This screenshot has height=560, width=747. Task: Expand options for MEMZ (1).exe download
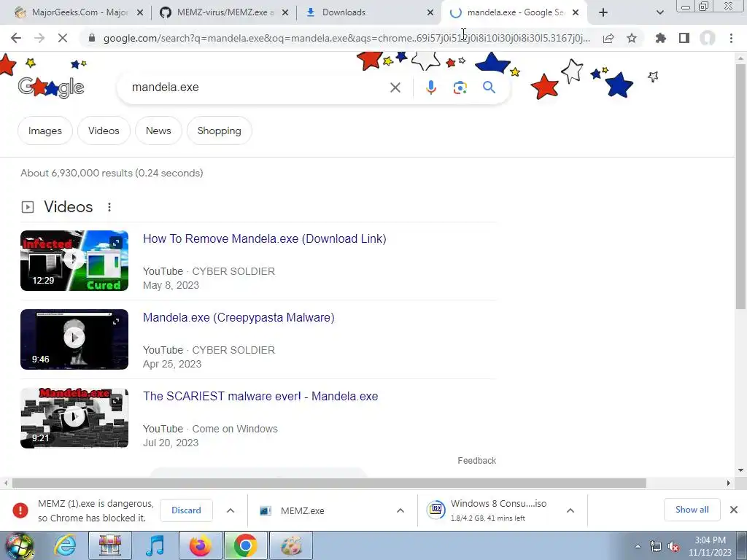[230, 510]
